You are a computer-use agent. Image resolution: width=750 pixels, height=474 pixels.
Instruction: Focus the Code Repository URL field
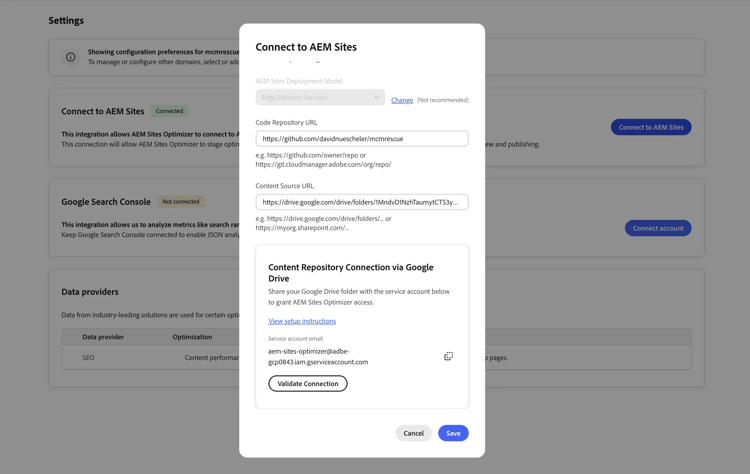[362, 139]
